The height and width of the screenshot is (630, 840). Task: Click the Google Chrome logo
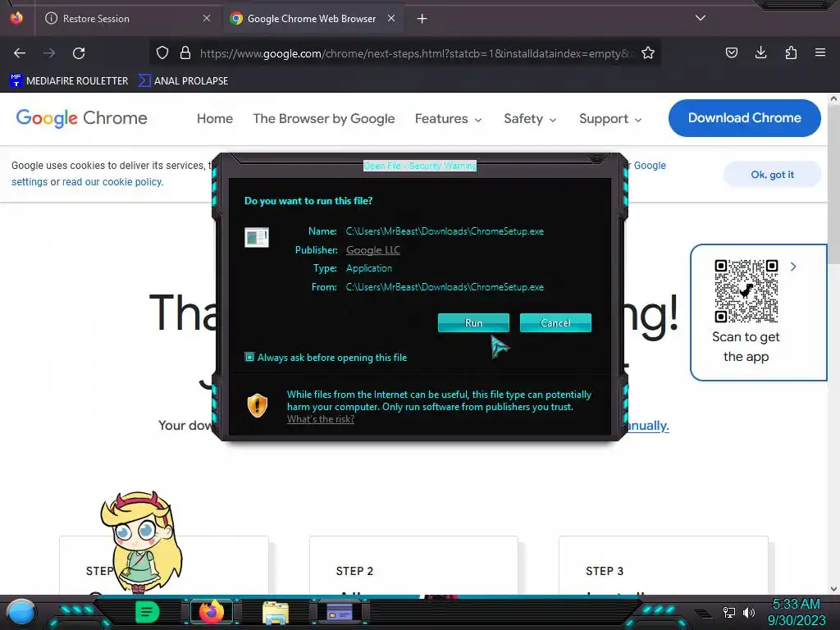click(81, 118)
